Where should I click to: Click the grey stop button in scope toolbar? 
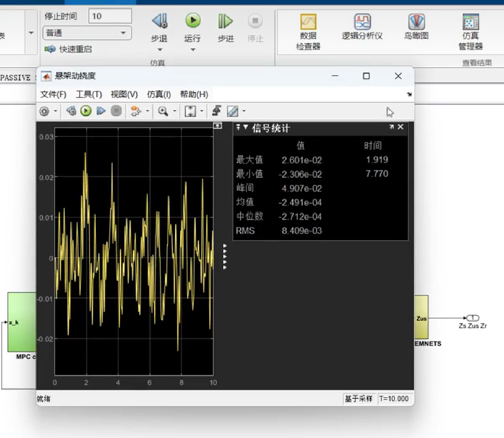click(x=116, y=111)
